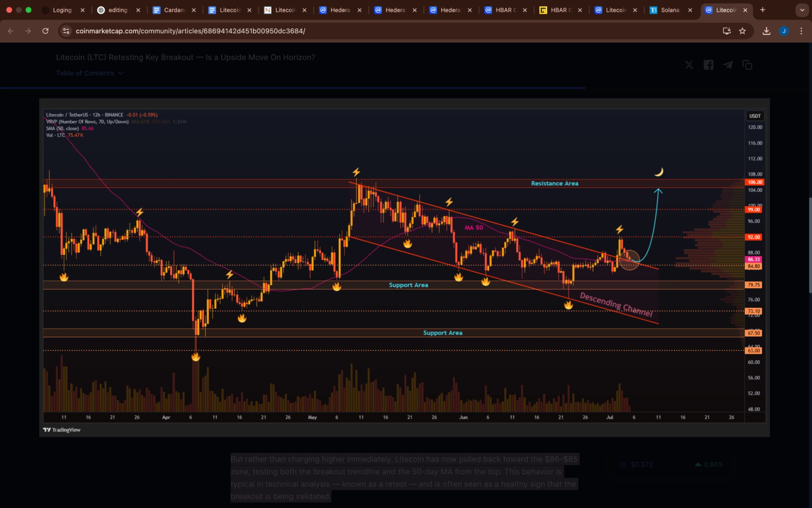The height and width of the screenshot is (508, 812).
Task: Click the 67.50 price label
Action: point(754,333)
